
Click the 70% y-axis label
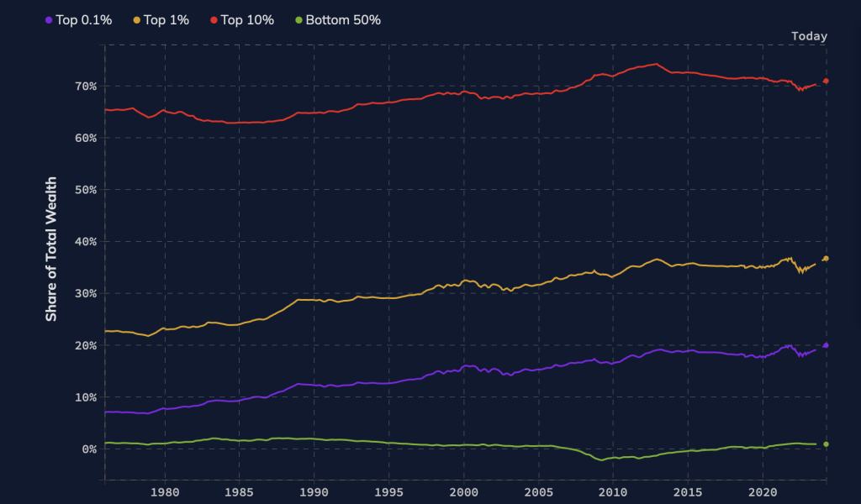(x=86, y=87)
